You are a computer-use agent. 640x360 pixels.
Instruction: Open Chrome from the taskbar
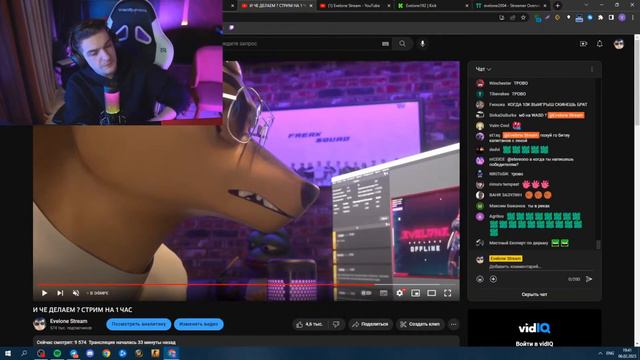coord(106,353)
